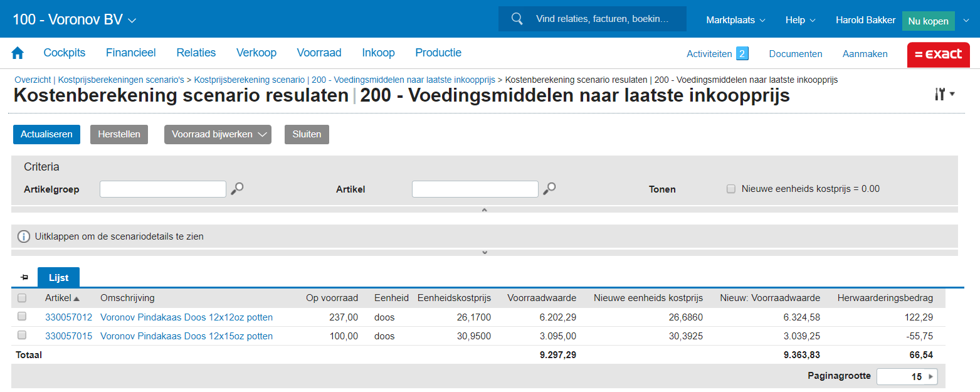Image resolution: width=980 pixels, height=392 pixels.
Task: Click the Herstellen button
Action: [x=119, y=134]
